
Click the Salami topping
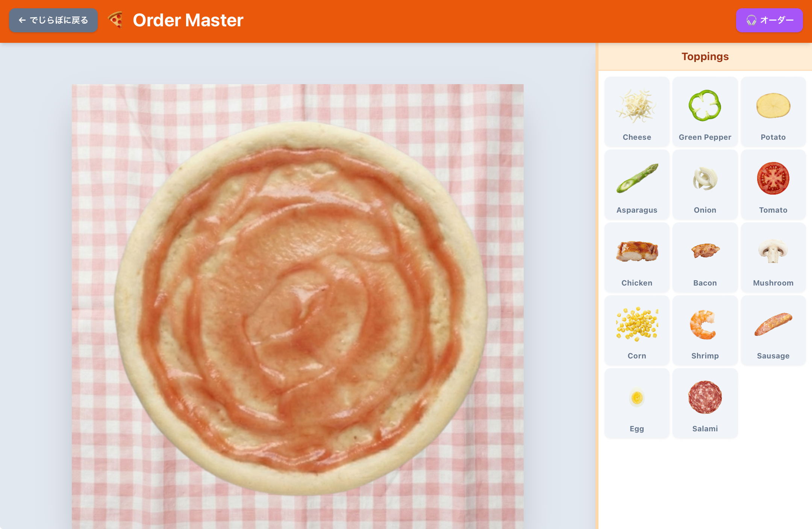(705, 403)
